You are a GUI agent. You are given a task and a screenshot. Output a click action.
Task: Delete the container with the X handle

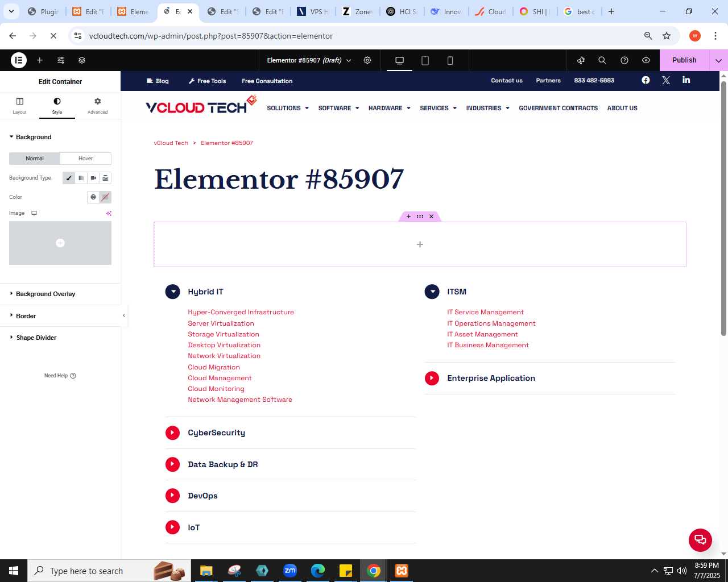pos(432,217)
